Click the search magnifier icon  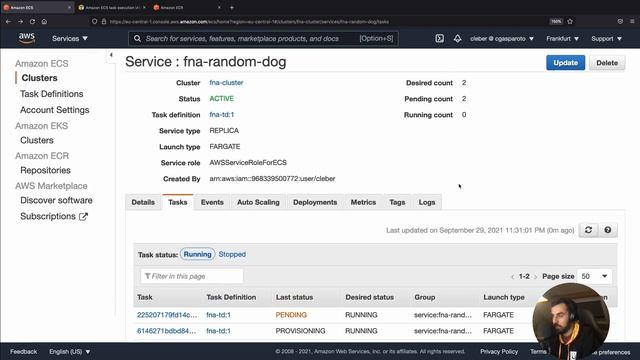[x=137, y=38]
